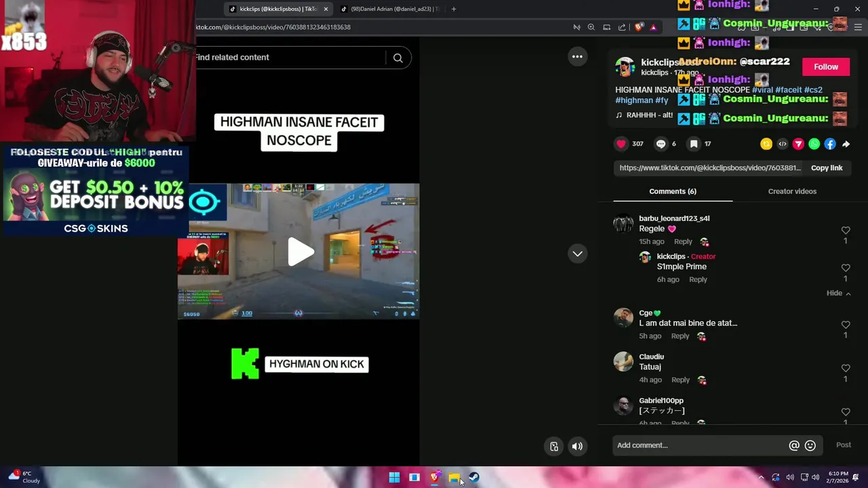Open the #faceit hashtag link
Screen dimensions: 868x488
789,89
